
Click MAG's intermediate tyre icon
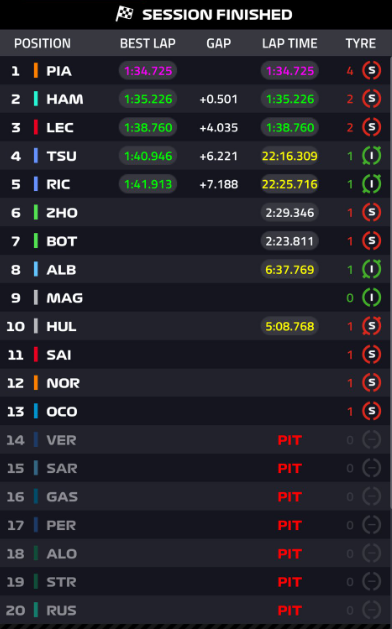(x=372, y=298)
